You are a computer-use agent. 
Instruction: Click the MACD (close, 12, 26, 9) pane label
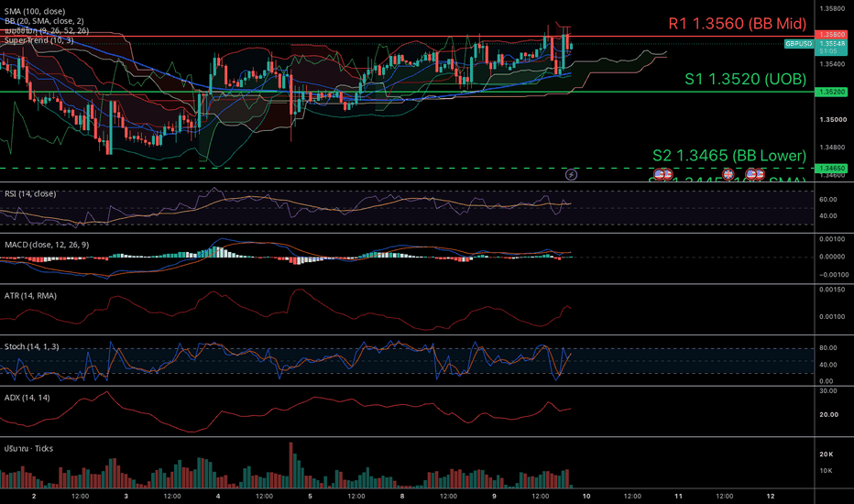pos(47,245)
